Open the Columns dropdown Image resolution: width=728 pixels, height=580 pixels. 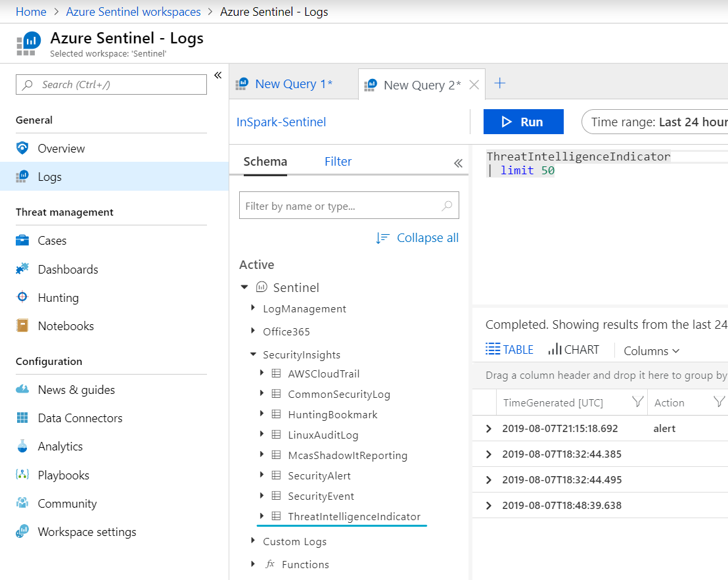tap(651, 351)
